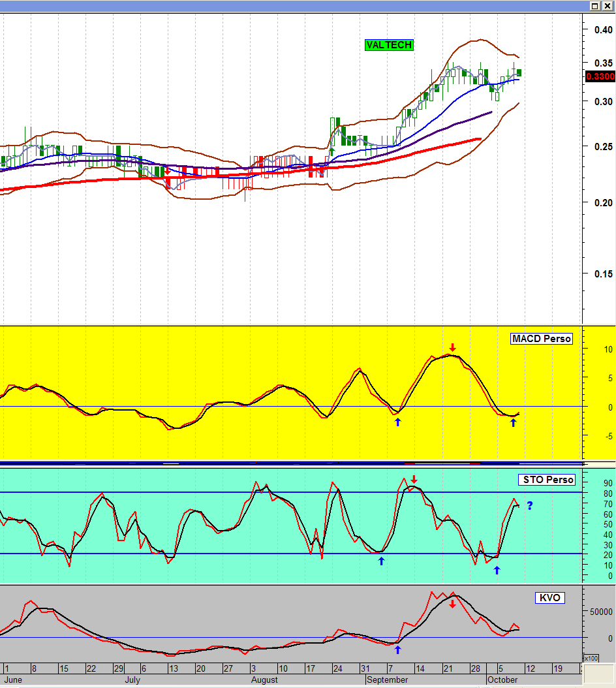Click the red 0.3300 current price tag
This screenshot has width=616, height=688.
600,76
